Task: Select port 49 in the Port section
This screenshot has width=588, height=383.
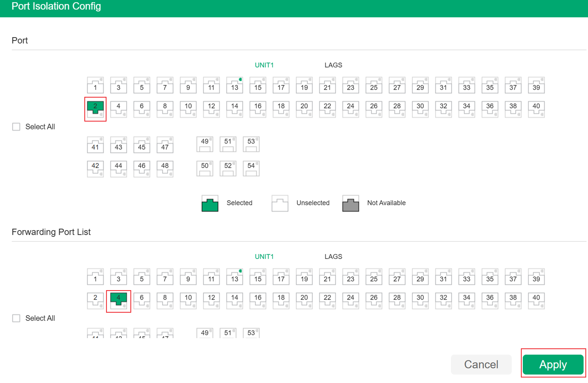Action: 204,144
